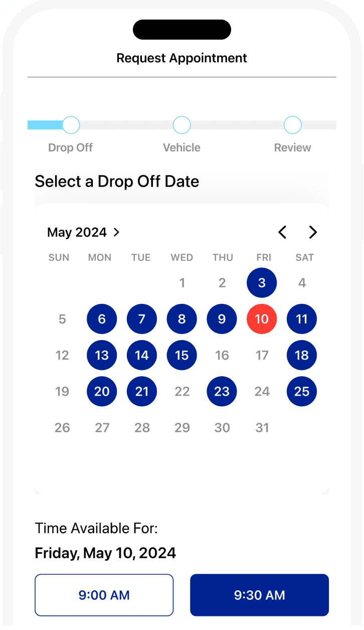Pick May 23 on the calendar
Viewport: 364px width, 630px height.
pyautogui.click(x=222, y=391)
